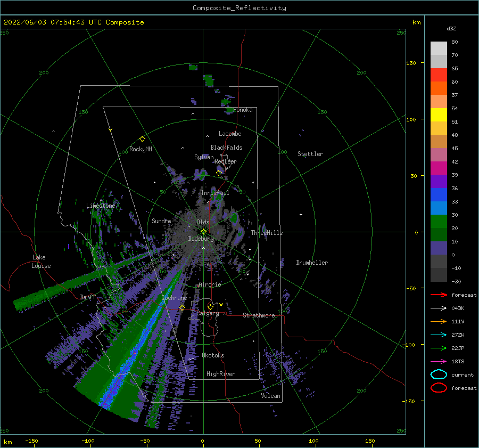Click the white 04DK arrow legend icon
Screen dimensions: 479x448
click(439, 308)
